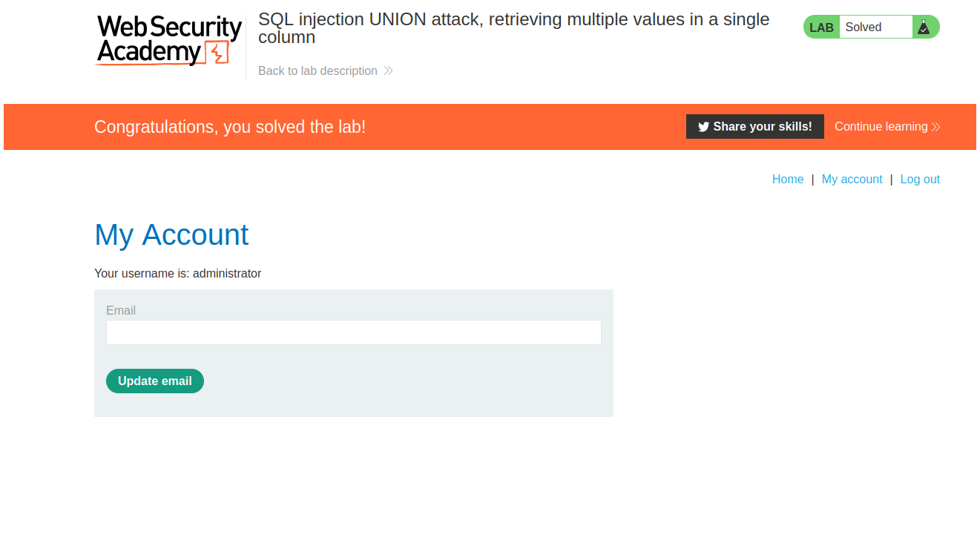Log out of the administrator account
This screenshot has height=535, width=980.
coord(920,180)
